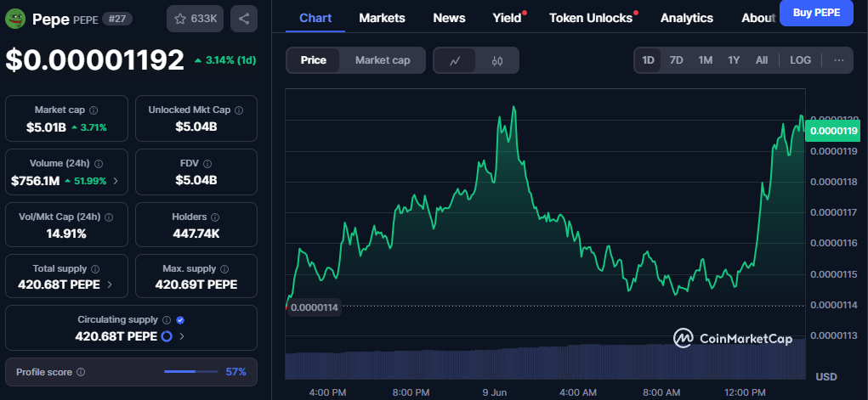The height and width of the screenshot is (400, 868).
Task: Open the About tab
Action: [x=759, y=18]
